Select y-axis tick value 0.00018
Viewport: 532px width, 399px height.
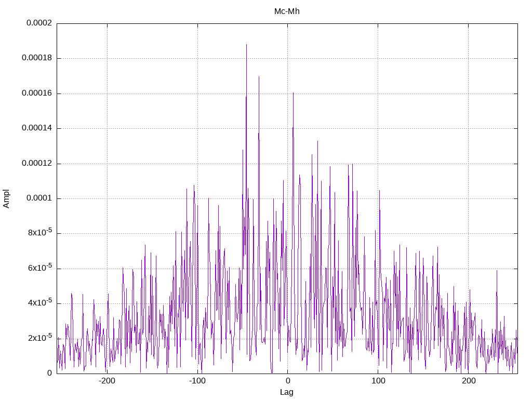(x=37, y=58)
